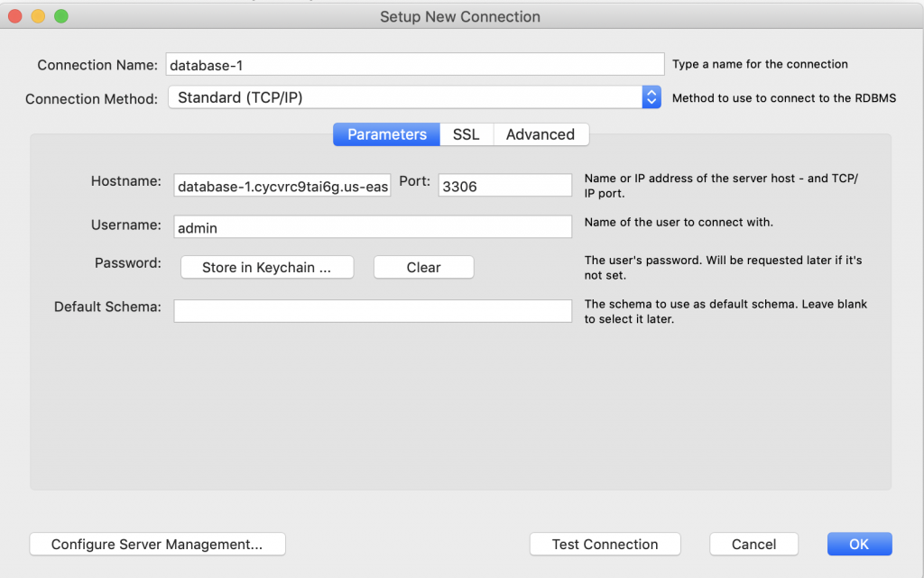Screen dimensions: 924x578
Task: Minimize the window with yellow button
Action: pyautogui.click(x=38, y=16)
